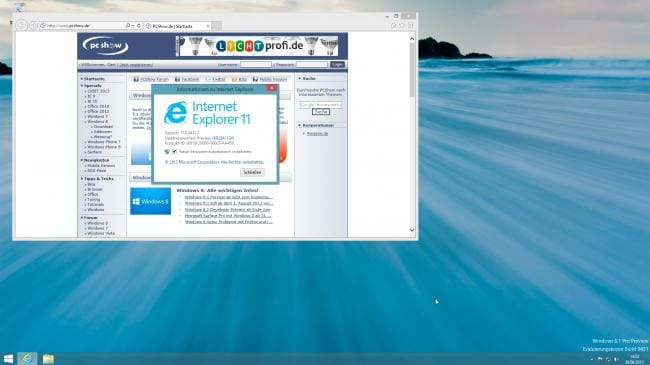
Task: Open Windows 8.1 Developer Preview article link
Action: tap(228, 209)
